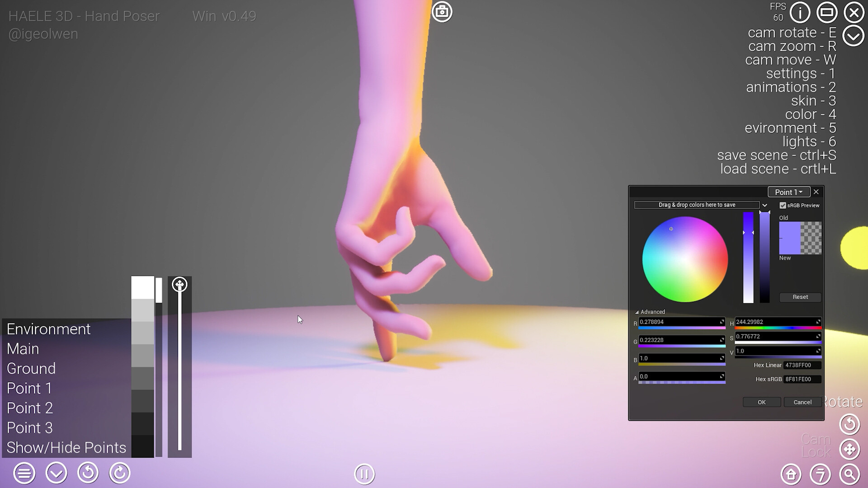This screenshot has height=488, width=868.
Task: Click the redo arrow icon at bottom left
Action: click(x=119, y=473)
